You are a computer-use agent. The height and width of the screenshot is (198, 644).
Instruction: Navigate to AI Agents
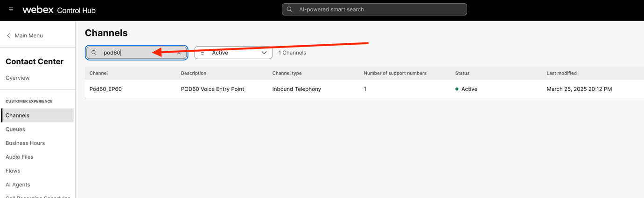point(18,184)
